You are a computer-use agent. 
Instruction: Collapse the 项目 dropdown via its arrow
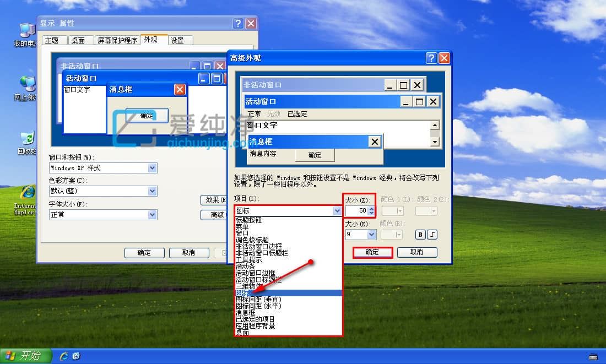(x=337, y=210)
